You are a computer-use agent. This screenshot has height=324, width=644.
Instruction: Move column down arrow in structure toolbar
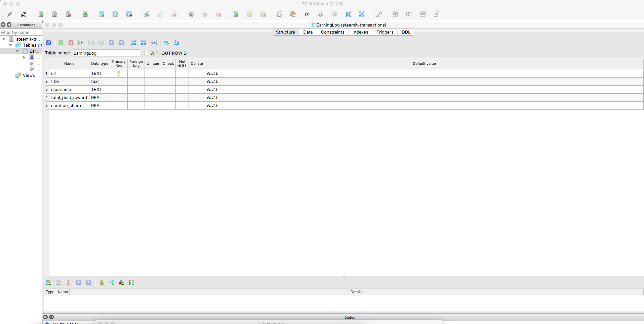pos(121,43)
